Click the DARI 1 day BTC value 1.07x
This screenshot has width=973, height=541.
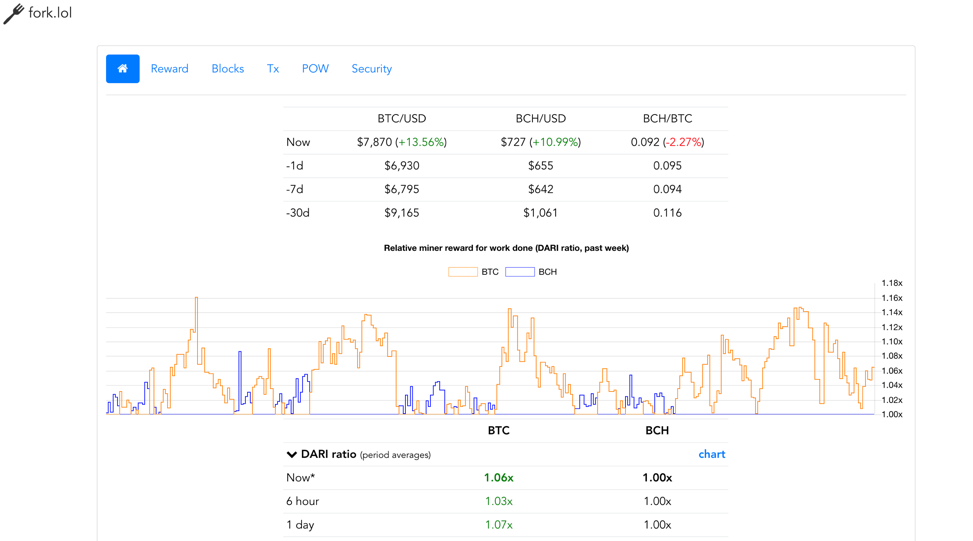coord(499,525)
